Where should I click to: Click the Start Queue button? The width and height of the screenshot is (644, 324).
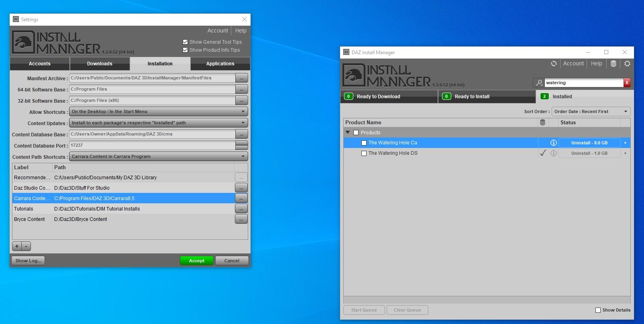[x=364, y=310]
